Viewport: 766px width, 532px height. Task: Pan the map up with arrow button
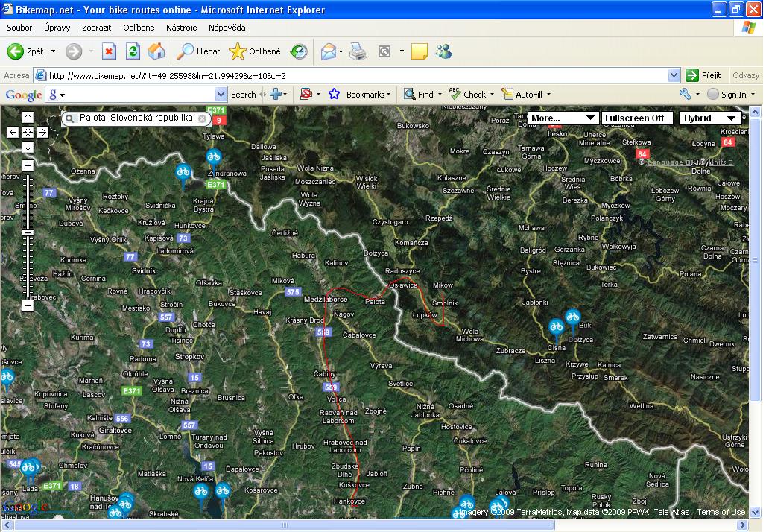point(28,117)
